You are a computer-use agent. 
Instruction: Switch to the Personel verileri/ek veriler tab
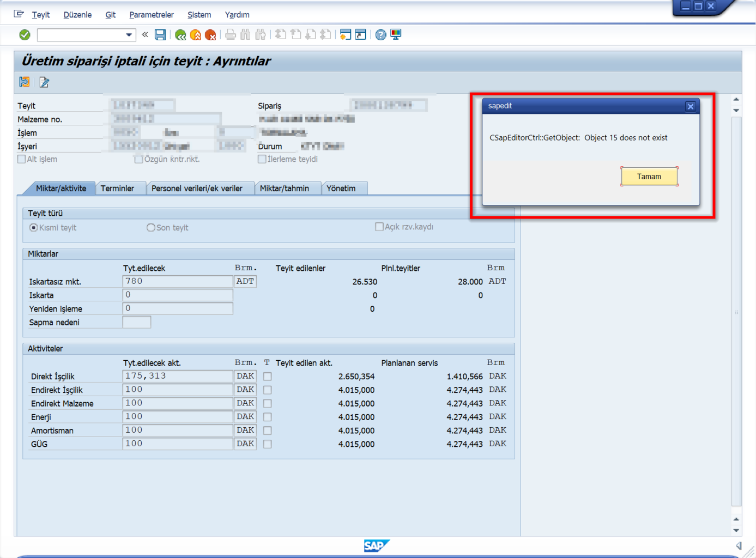(x=197, y=189)
